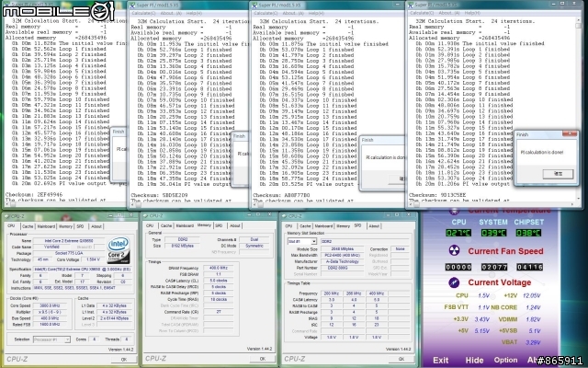Click OK in CPU-Z processor window

(x=124, y=360)
